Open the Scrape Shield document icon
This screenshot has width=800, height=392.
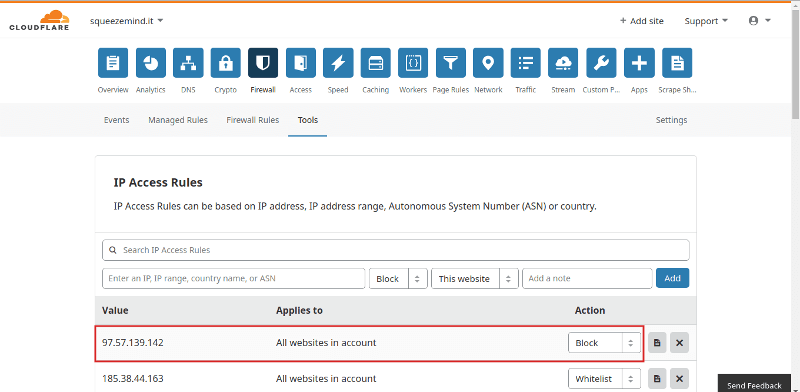pos(677,63)
